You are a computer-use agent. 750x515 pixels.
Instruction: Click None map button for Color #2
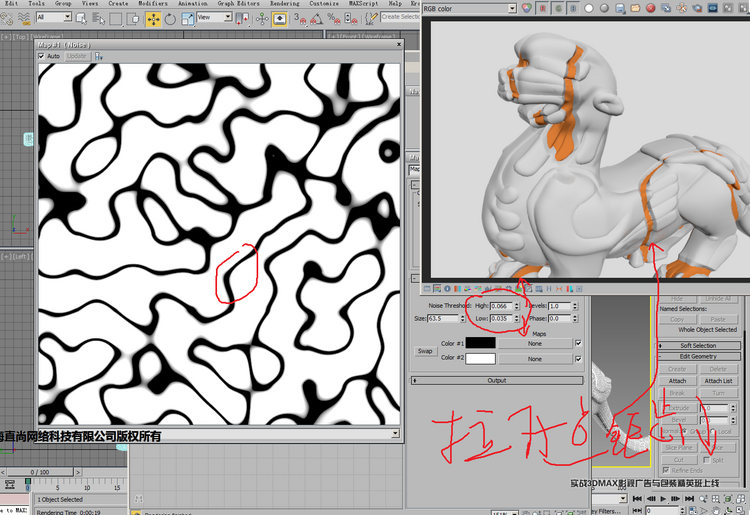pyautogui.click(x=535, y=359)
